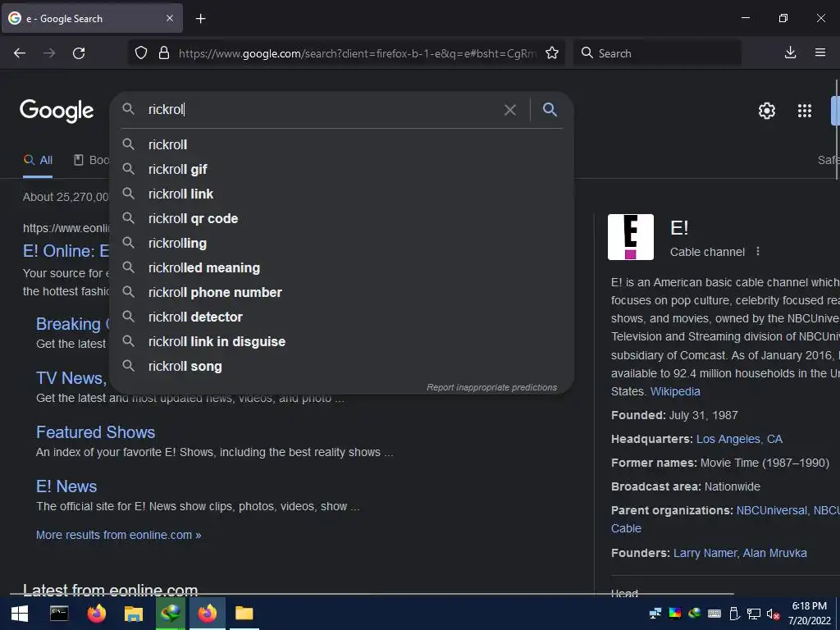
Task: Open the Windows Start menu
Action: (x=20, y=614)
